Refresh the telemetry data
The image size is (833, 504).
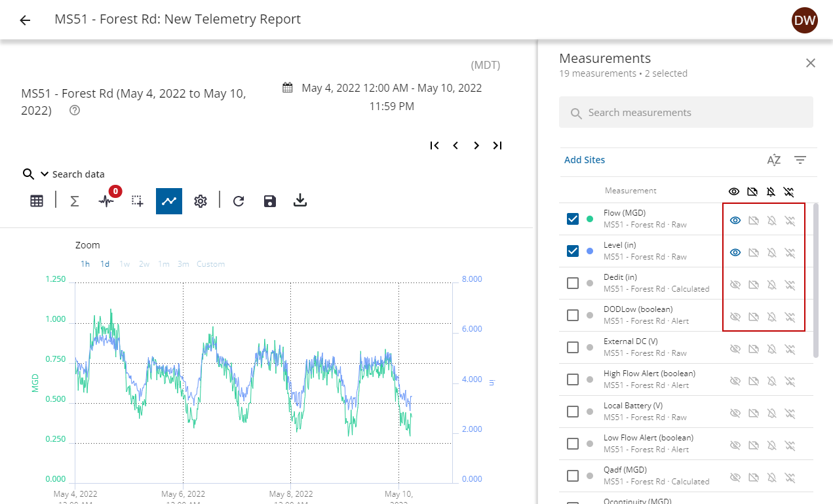click(x=237, y=201)
